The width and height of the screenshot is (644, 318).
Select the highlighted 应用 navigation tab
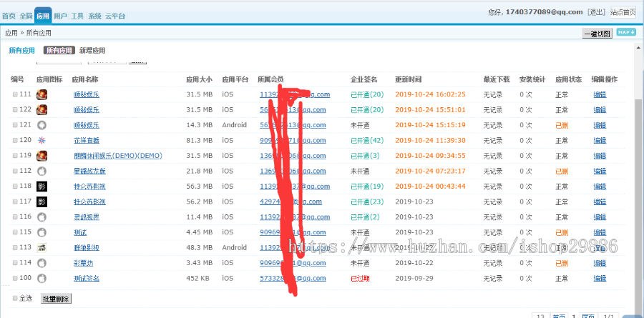(43, 16)
